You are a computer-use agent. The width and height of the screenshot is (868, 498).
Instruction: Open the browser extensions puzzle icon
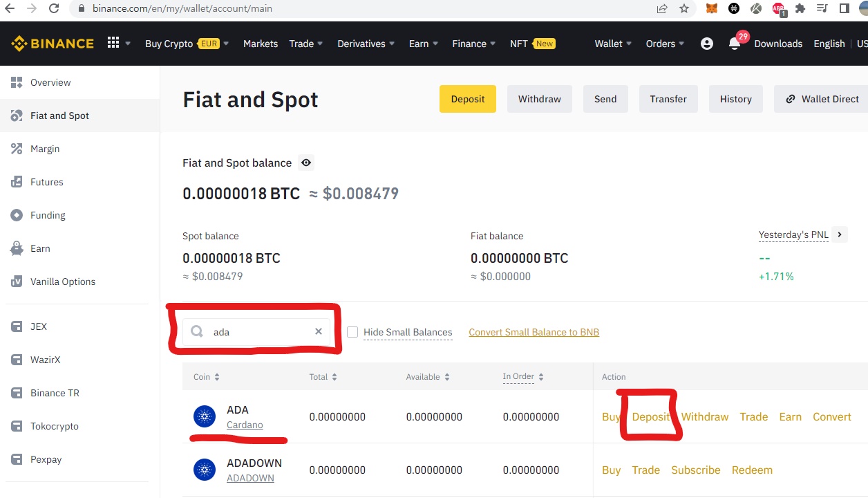(x=800, y=8)
